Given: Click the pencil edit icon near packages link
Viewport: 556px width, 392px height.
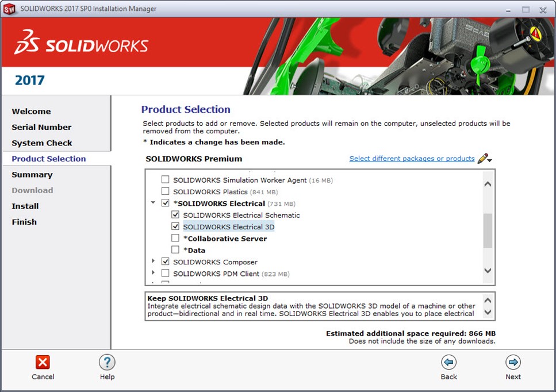Looking at the screenshot, I should 484,159.
